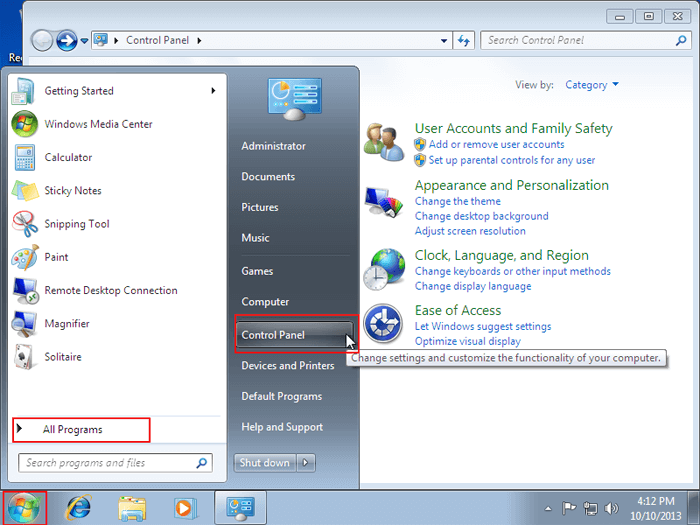Open the Shut down options arrow
This screenshot has height=525, width=700.
click(306, 462)
